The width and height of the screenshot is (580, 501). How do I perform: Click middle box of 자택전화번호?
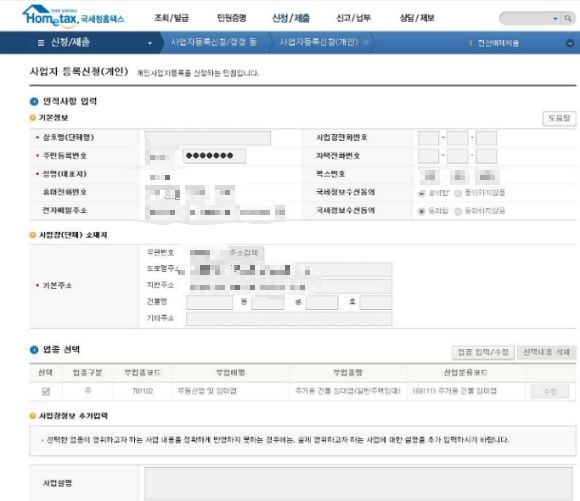tap(458, 156)
